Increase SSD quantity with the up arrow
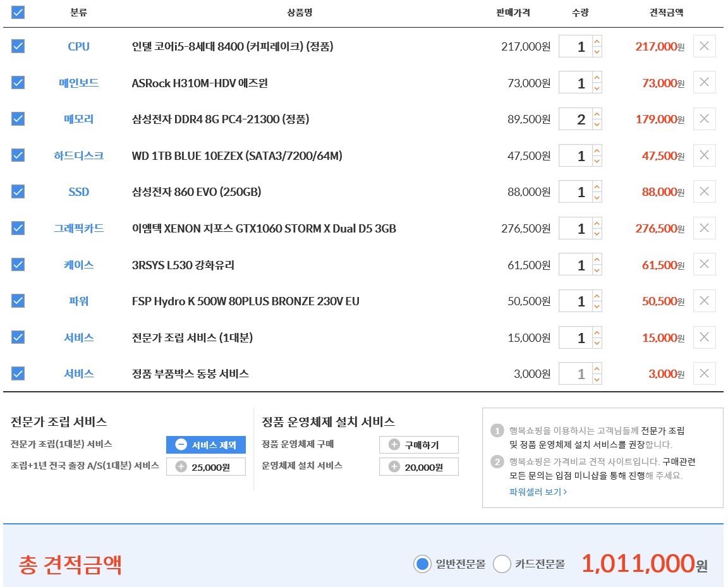 pos(597,186)
